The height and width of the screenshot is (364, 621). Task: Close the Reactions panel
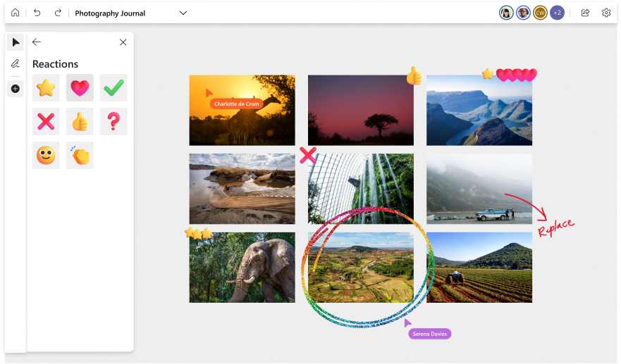(x=123, y=42)
